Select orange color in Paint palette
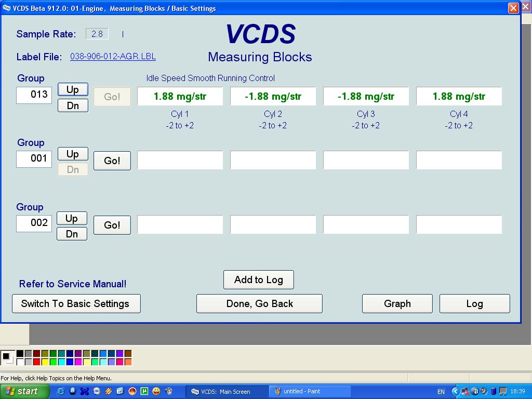This screenshot has height=399, width=532. click(x=128, y=362)
